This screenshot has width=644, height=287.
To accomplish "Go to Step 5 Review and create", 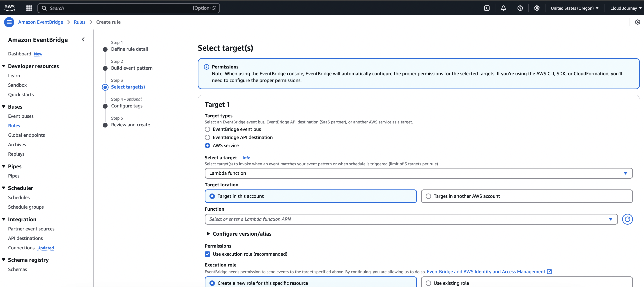I will (131, 125).
